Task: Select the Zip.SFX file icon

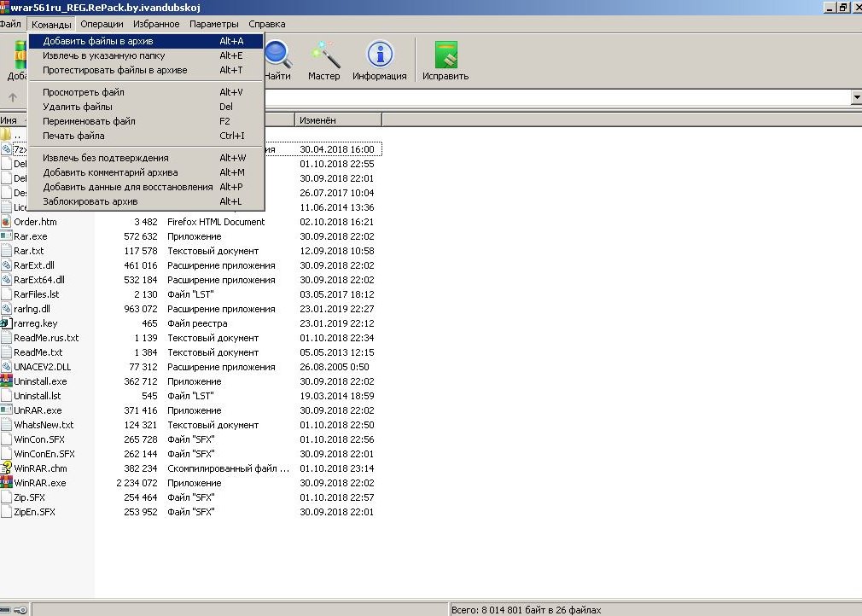Action: [6, 497]
